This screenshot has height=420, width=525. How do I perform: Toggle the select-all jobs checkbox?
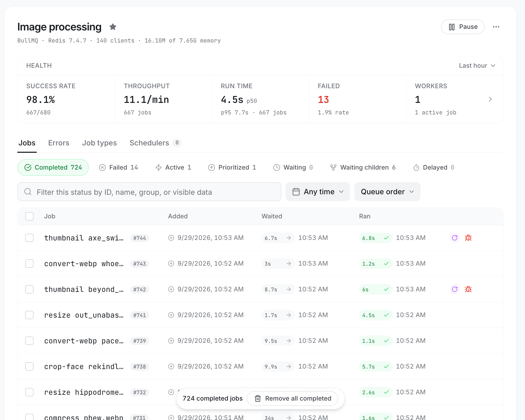[x=29, y=216]
